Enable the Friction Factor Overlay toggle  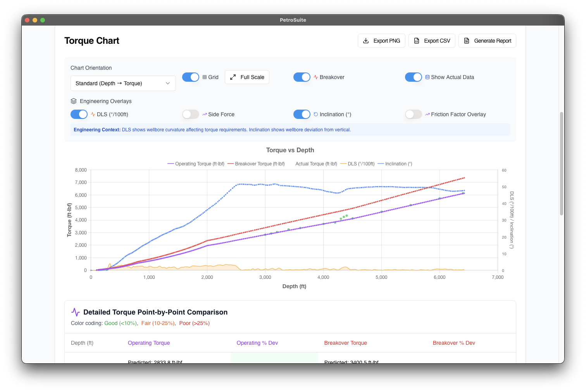point(414,114)
